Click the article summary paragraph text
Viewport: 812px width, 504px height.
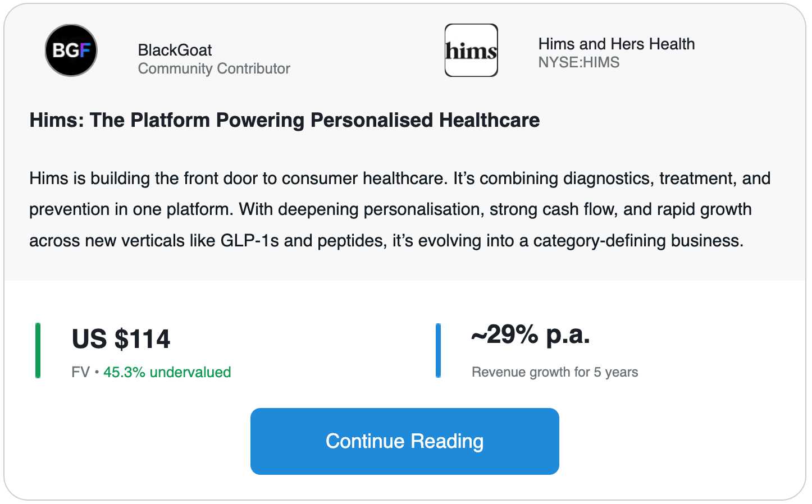[x=400, y=209]
